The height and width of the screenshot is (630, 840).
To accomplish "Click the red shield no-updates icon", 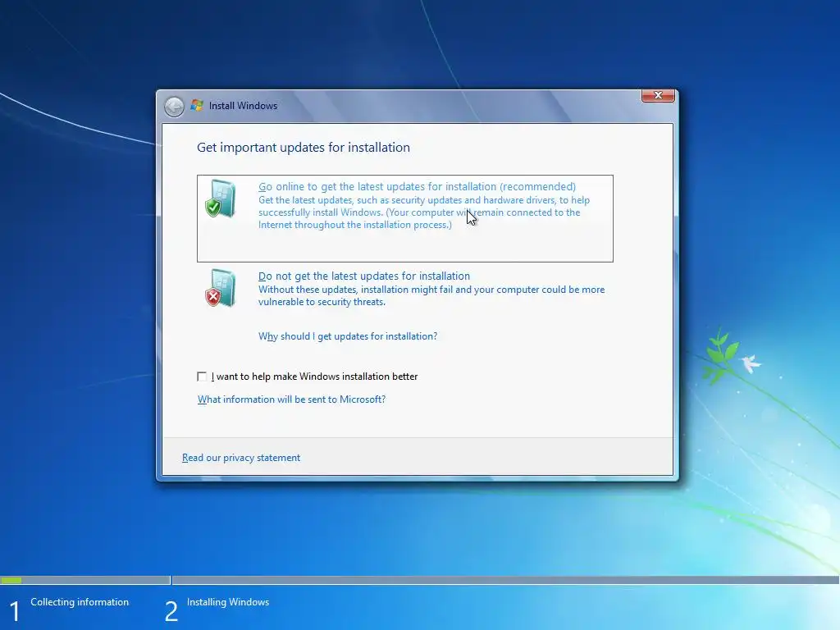I will pos(220,288).
